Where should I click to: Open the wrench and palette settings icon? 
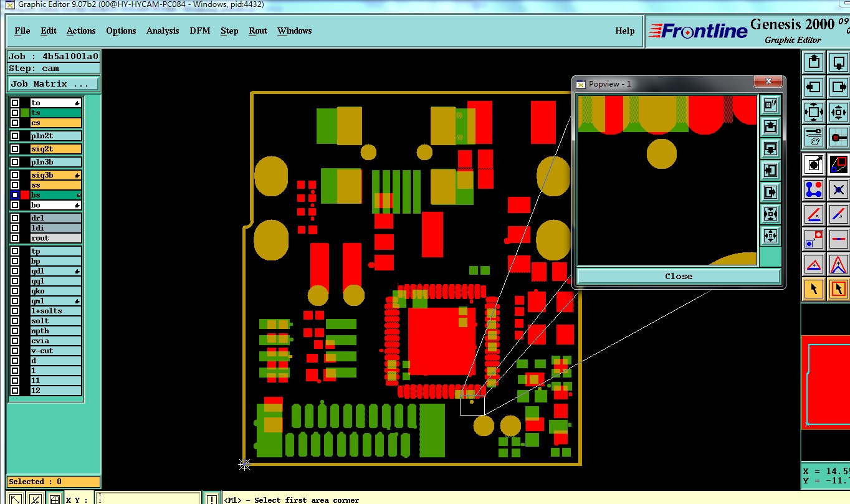[814, 136]
